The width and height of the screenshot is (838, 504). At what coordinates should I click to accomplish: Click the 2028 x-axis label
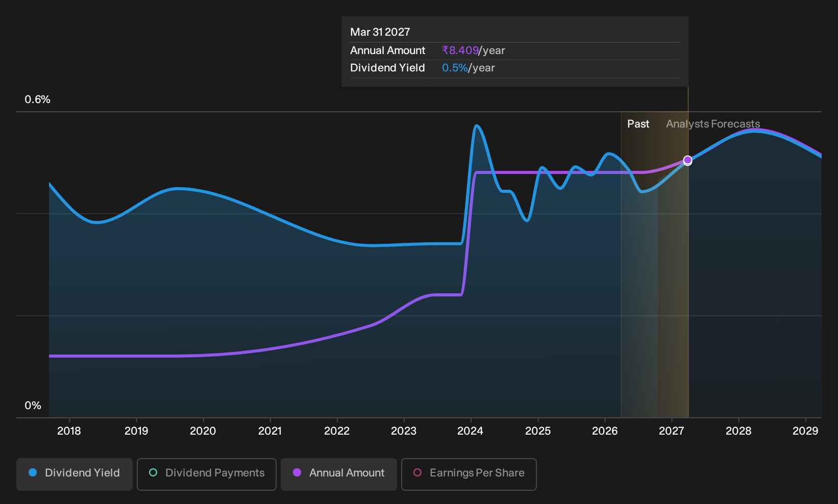tap(738, 431)
